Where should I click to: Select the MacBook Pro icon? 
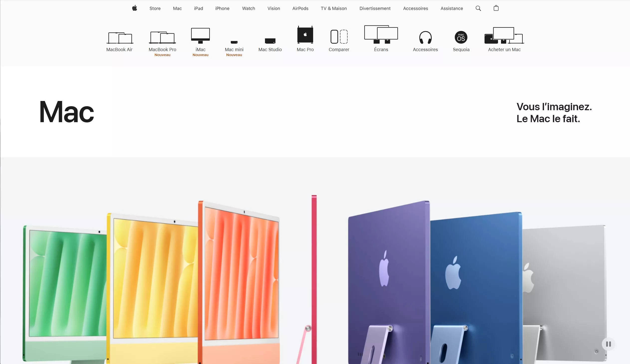coord(162,38)
